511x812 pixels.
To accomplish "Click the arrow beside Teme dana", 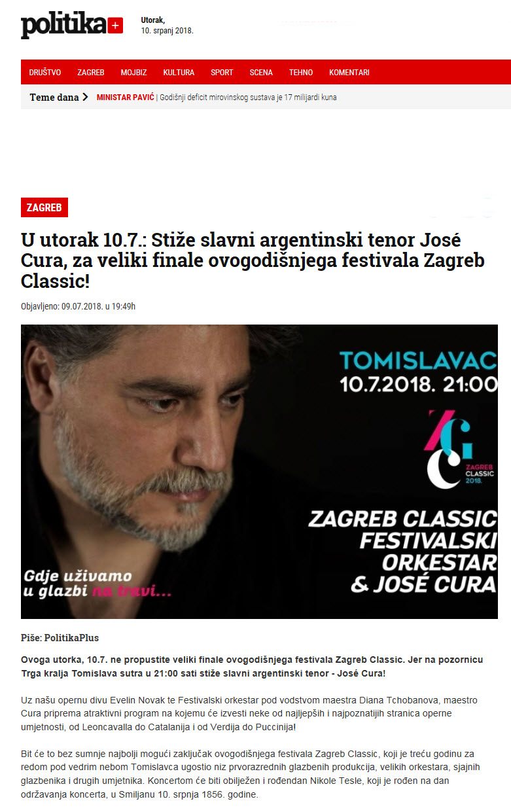I will (85, 97).
